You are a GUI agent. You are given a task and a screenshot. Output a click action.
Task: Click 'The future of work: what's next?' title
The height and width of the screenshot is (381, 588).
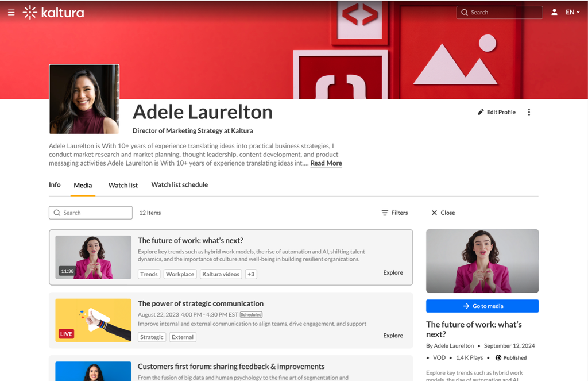(191, 241)
